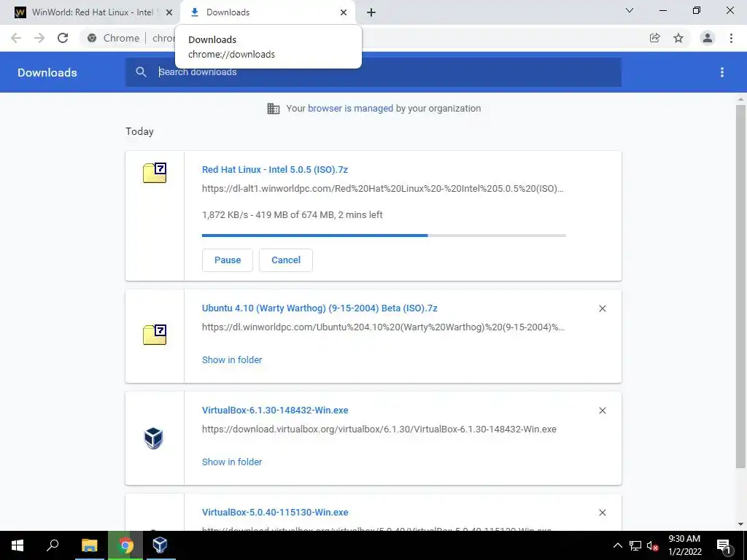Open the notification center icon

coord(724,545)
